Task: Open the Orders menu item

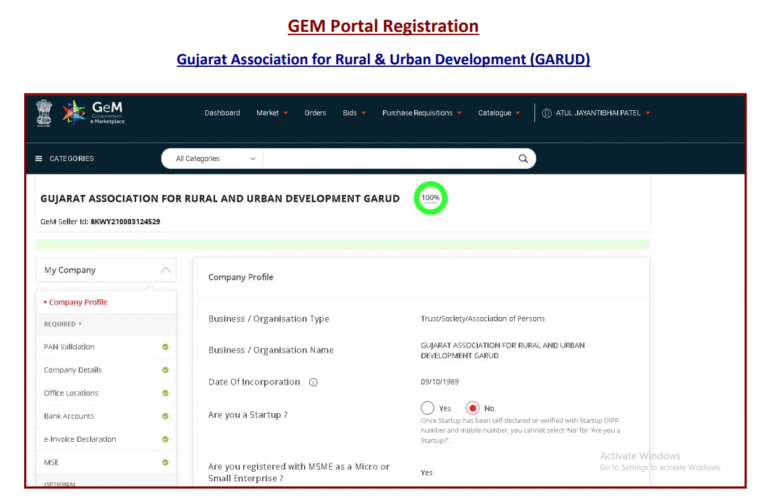Action: (x=315, y=113)
